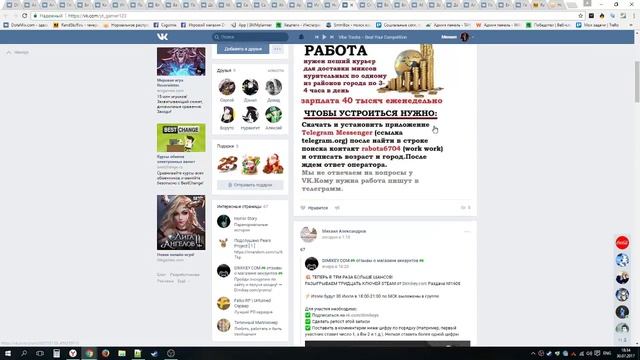
Task: Open Task View on the taskbar
Action: point(40,353)
